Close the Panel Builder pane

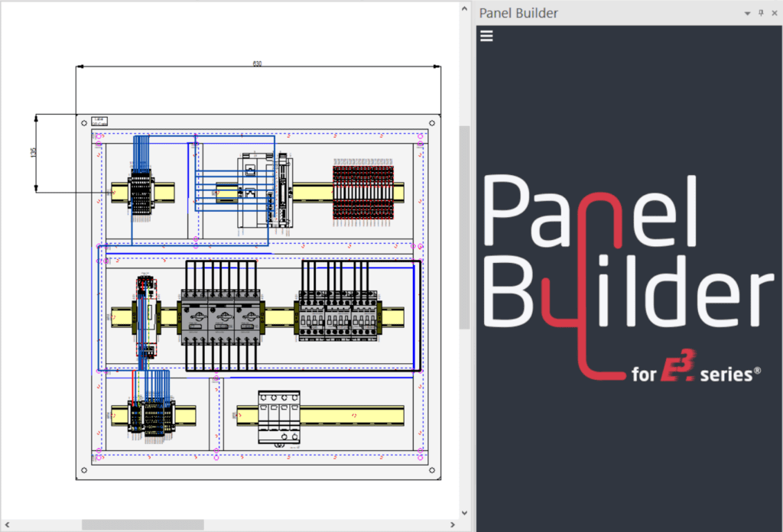[775, 13]
